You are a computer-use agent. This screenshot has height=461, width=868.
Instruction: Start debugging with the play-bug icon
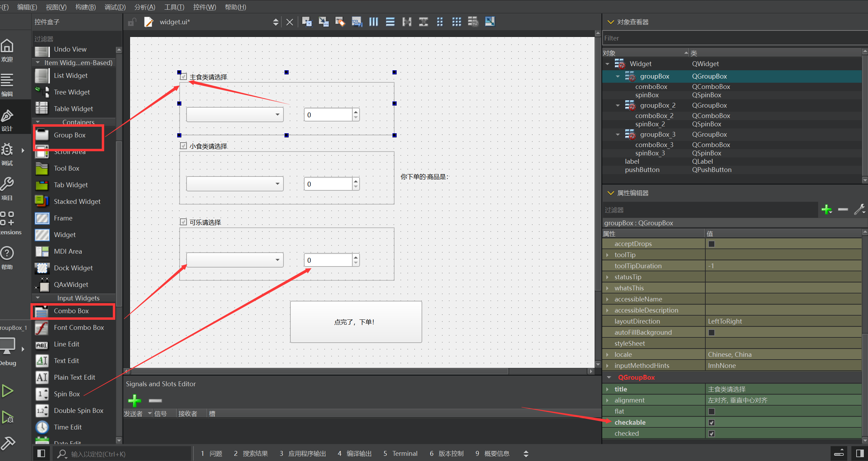click(7, 417)
